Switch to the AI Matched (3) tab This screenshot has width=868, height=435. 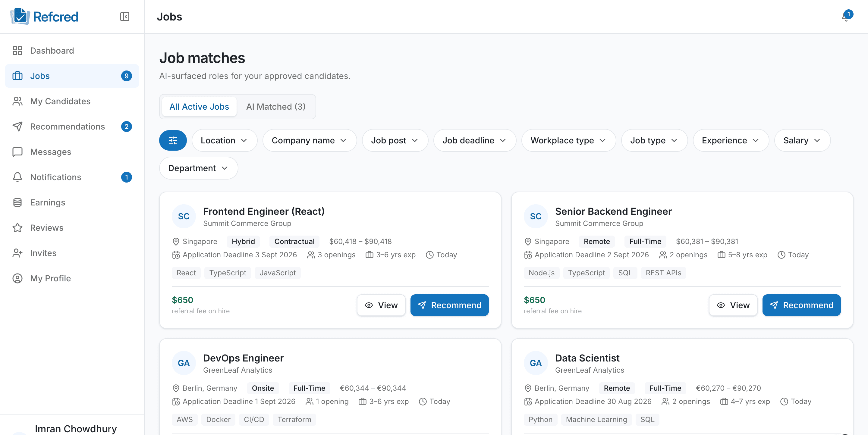coord(276,107)
